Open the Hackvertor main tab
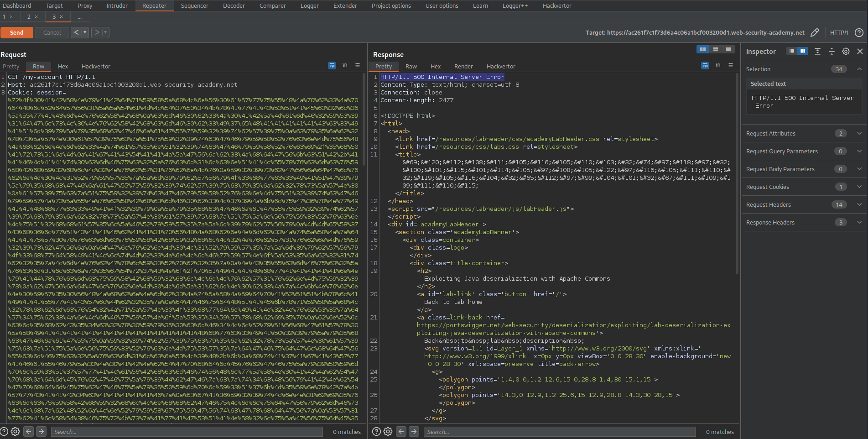Image resolution: width=868 pixels, height=439 pixels. click(557, 5)
